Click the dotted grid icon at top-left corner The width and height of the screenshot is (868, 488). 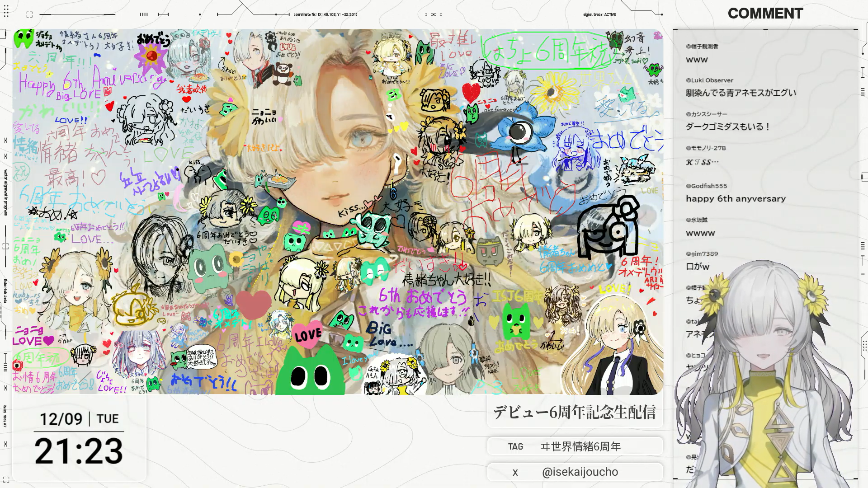click(x=6, y=11)
